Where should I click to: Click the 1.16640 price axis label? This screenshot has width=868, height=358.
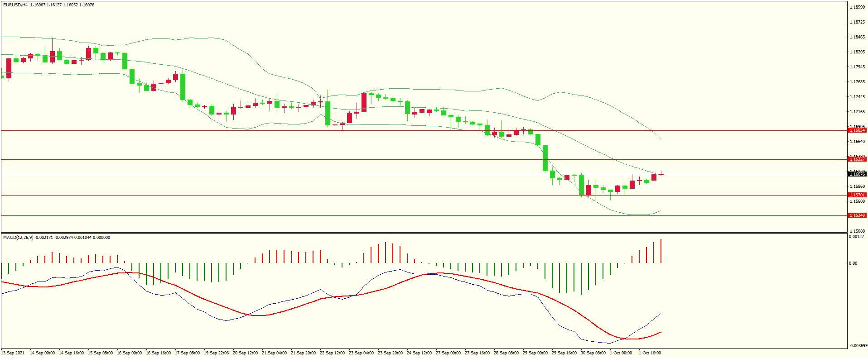coord(858,142)
